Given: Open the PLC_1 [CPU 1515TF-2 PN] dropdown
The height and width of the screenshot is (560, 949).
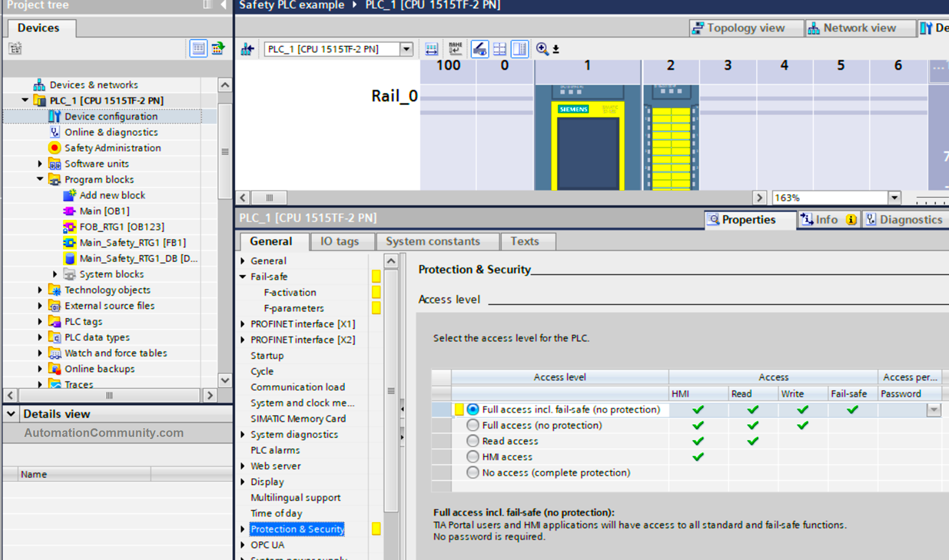Looking at the screenshot, I should 406,49.
